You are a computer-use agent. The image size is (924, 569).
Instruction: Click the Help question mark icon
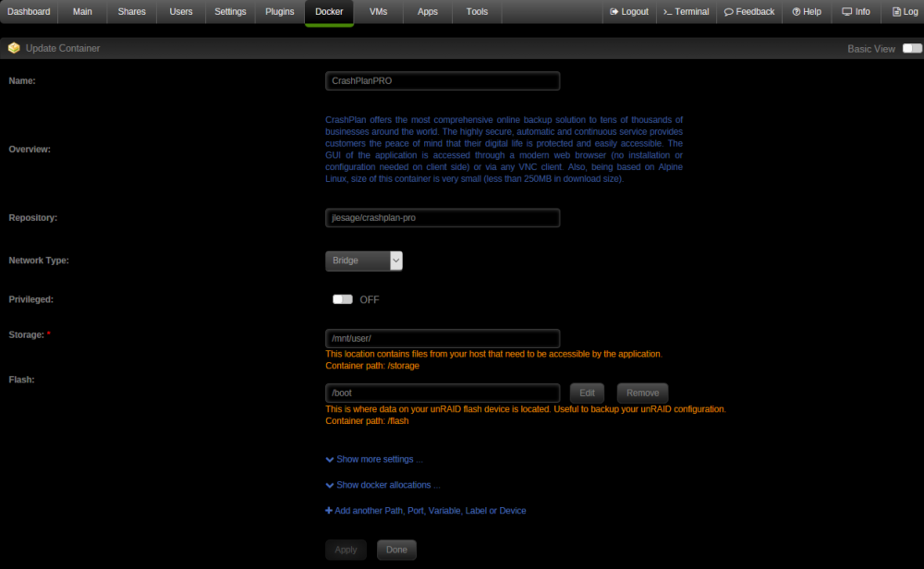coord(796,12)
